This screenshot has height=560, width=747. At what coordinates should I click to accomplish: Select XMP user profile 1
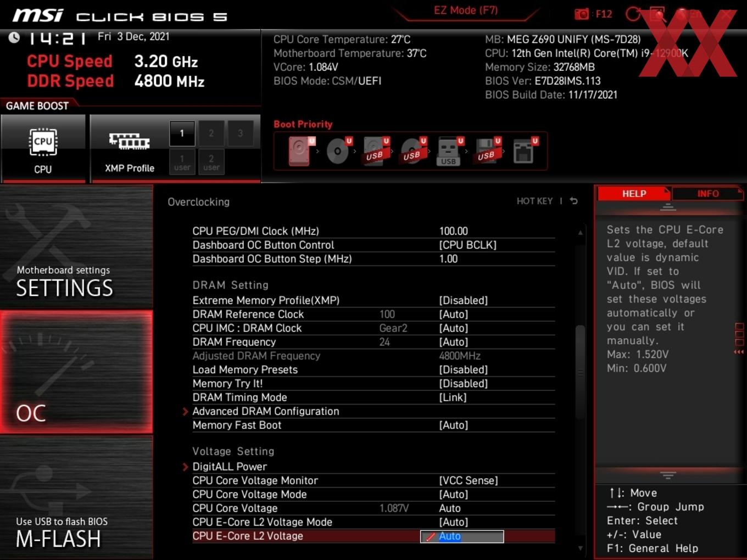pos(182,162)
